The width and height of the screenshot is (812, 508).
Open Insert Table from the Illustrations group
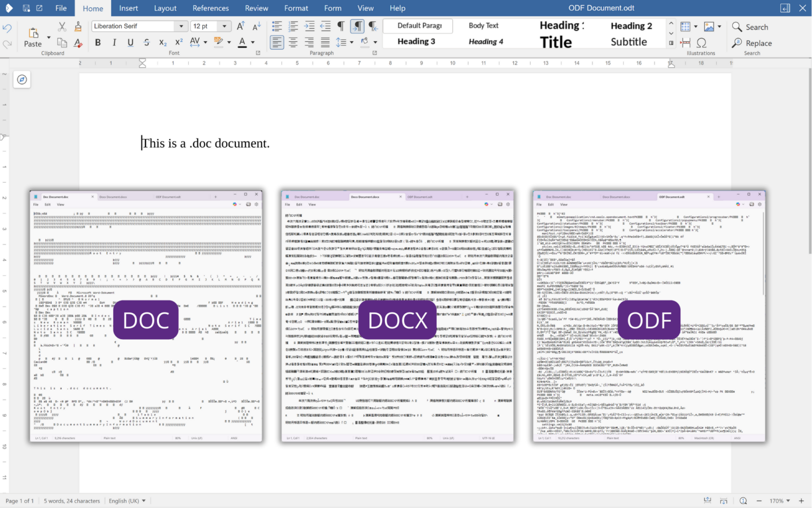click(x=685, y=26)
